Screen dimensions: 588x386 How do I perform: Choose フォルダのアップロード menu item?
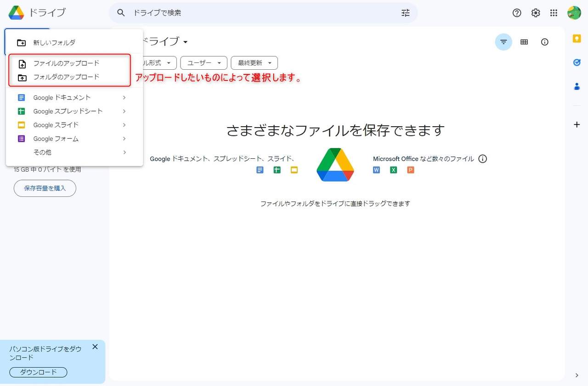click(74, 77)
